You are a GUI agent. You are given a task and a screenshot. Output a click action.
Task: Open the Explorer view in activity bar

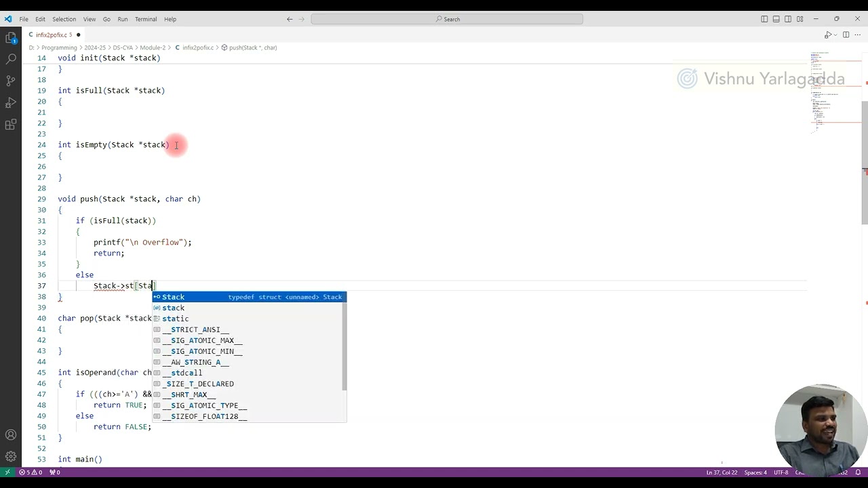11,37
